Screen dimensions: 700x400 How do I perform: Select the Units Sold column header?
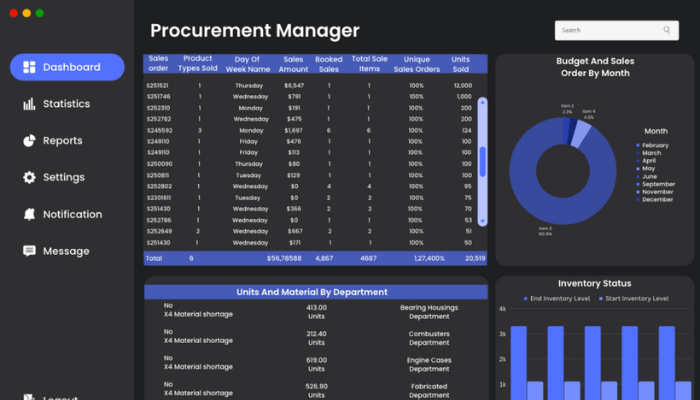(x=461, y=64)
